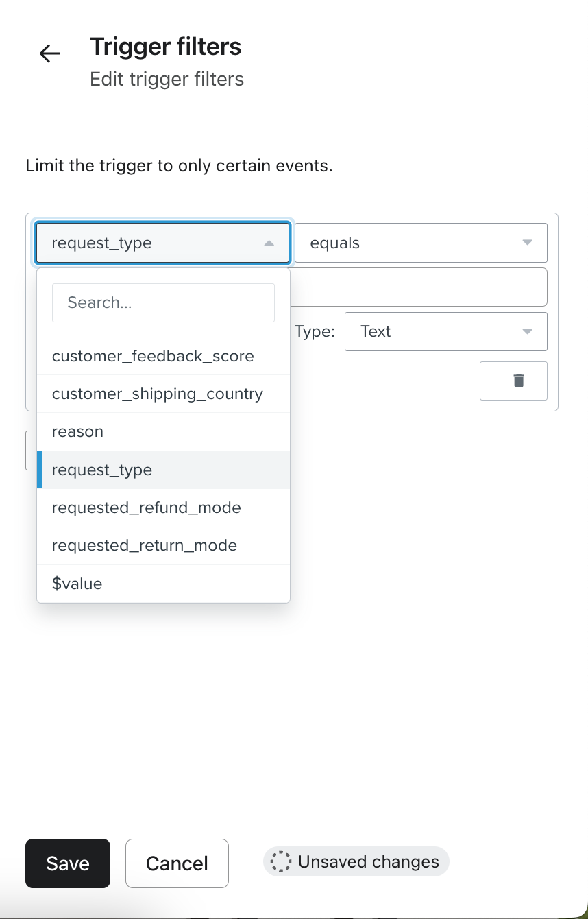The width and height of the screenshot is (588, 919).
Task: Open the equals operator dropdown
Action: (421, 243)
